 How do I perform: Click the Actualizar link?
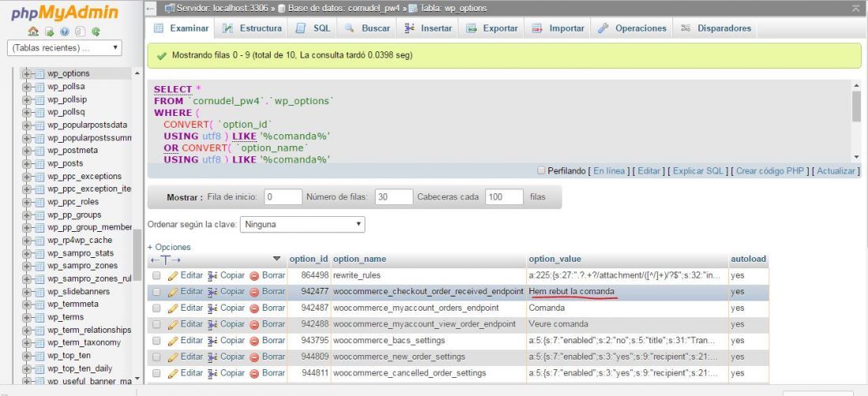[x=836, y=171]
